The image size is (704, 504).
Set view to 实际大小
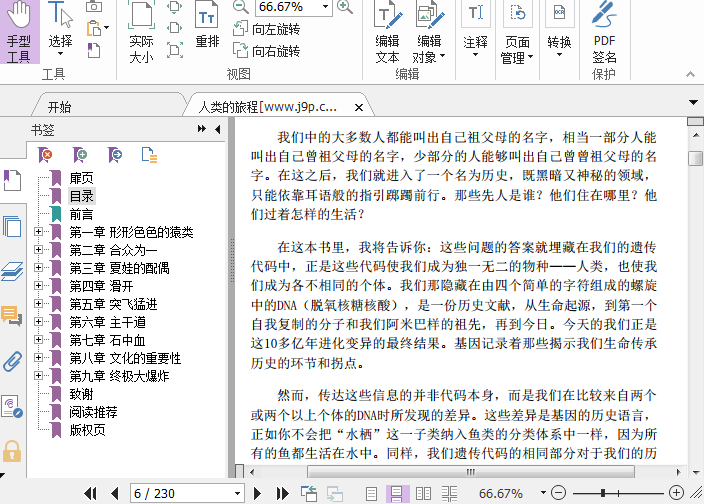(141, 32)
